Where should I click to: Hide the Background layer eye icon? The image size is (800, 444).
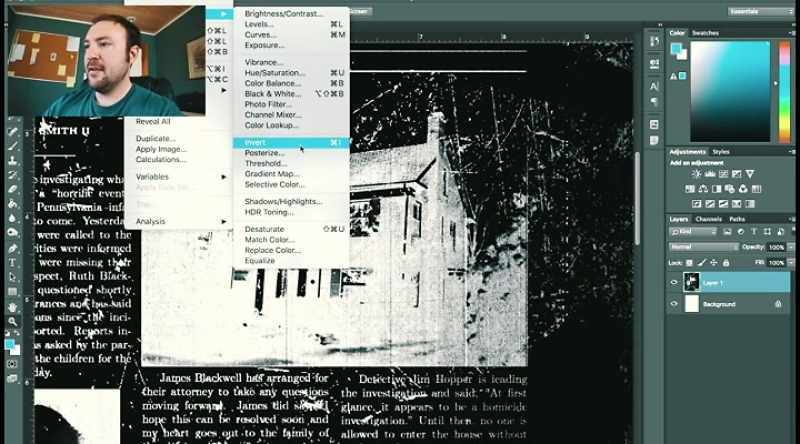click(x=674, y=304)
